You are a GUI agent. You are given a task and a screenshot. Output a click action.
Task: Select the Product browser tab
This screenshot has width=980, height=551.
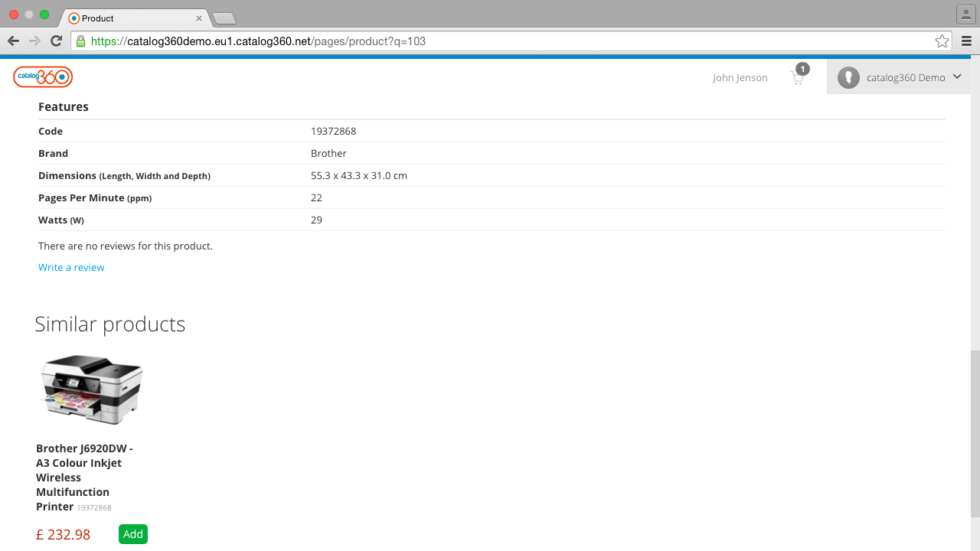(136, 18)
